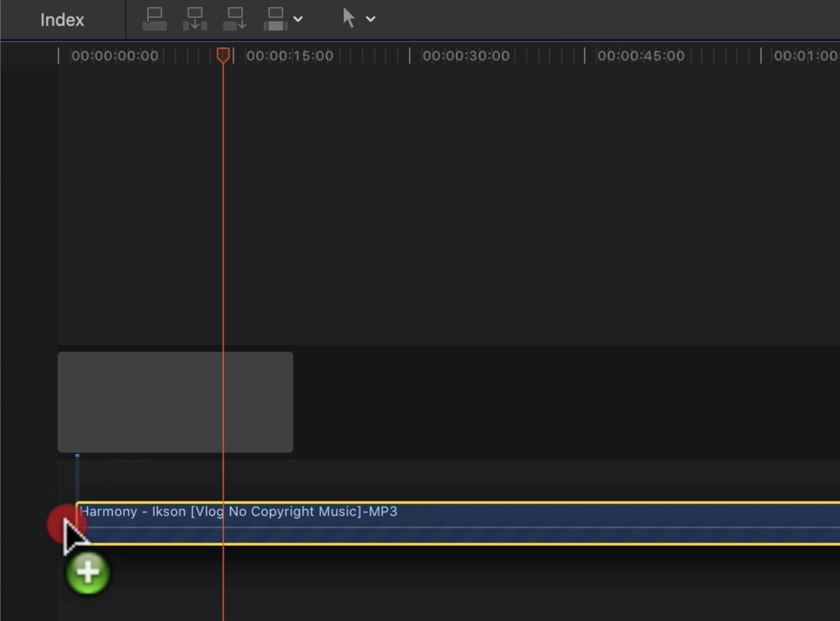Select the gray gap clip in storyline
Screen dimensions: 840x621
tap(175, 402)
